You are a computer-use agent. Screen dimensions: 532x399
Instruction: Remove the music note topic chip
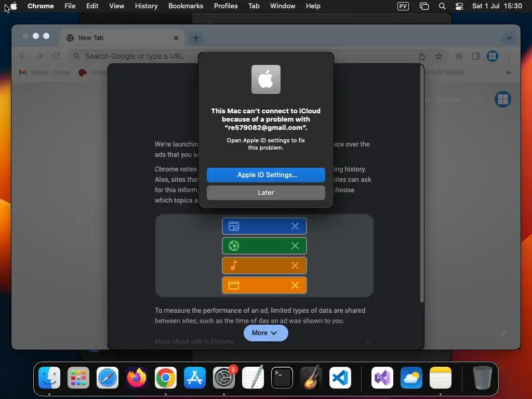tap(295, 265)
